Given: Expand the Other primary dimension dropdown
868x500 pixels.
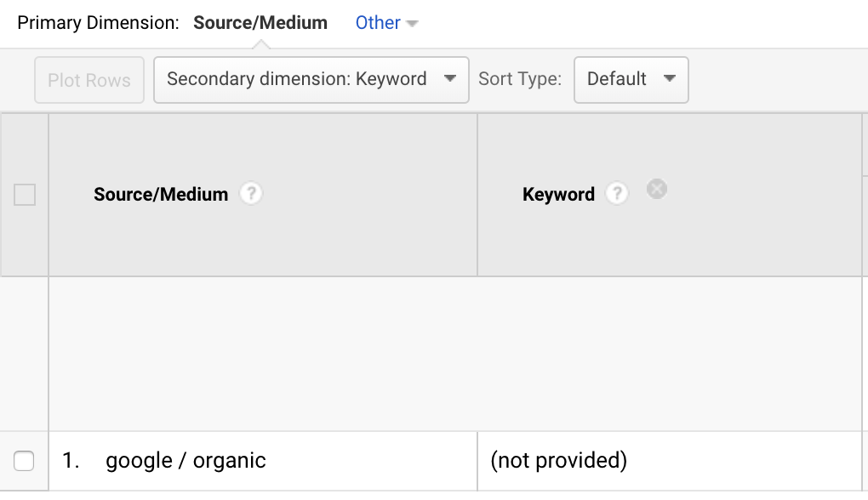Looking at the screenshot, I should pyautogui.click(x=386, y=23).
